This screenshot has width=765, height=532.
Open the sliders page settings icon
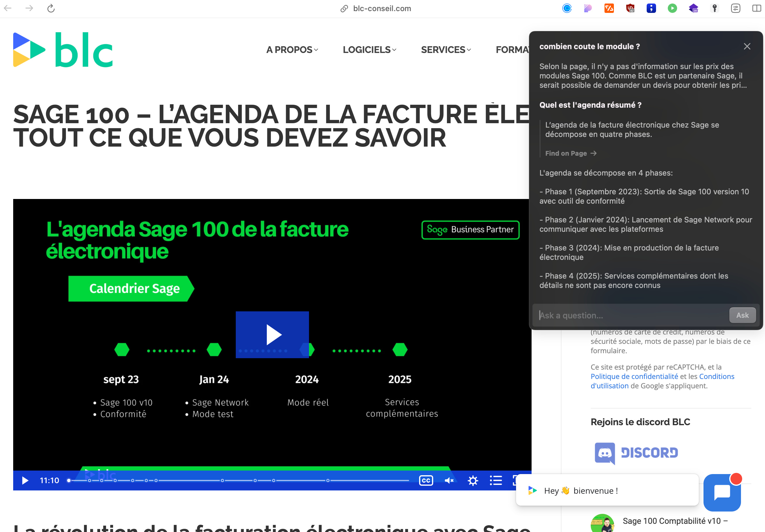(x=735, y=8)
